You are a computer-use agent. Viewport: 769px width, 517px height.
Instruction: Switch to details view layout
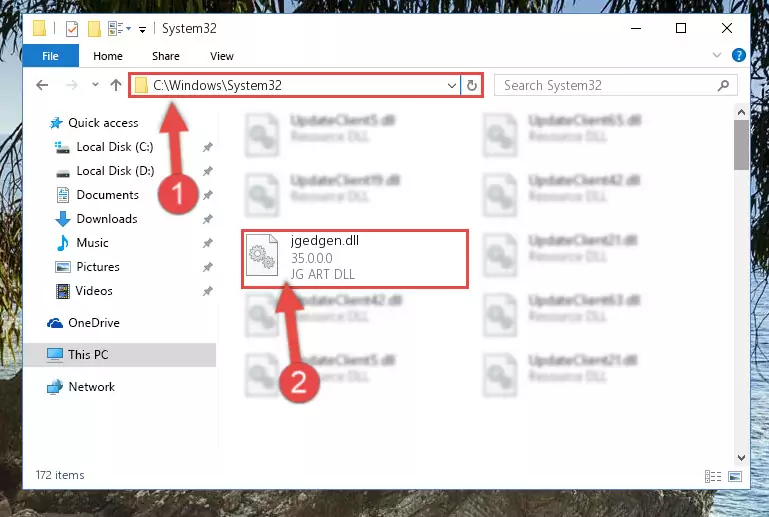tap(713, 476)
